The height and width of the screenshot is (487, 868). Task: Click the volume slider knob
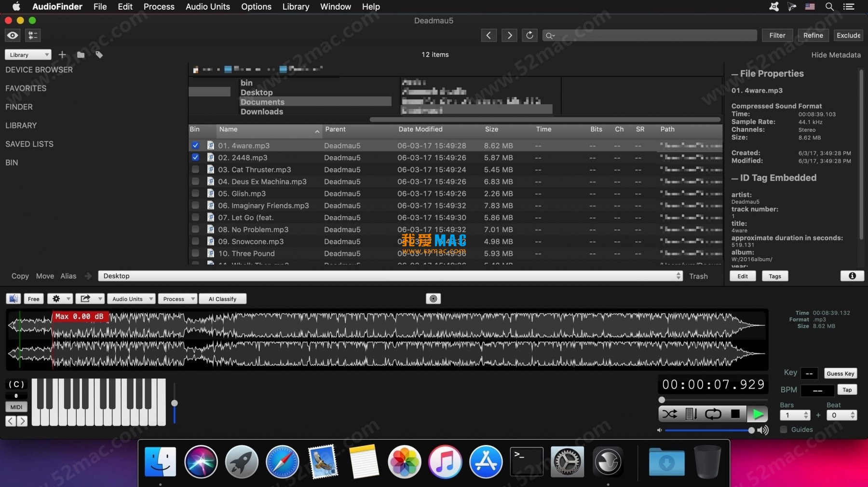[751, 430]
